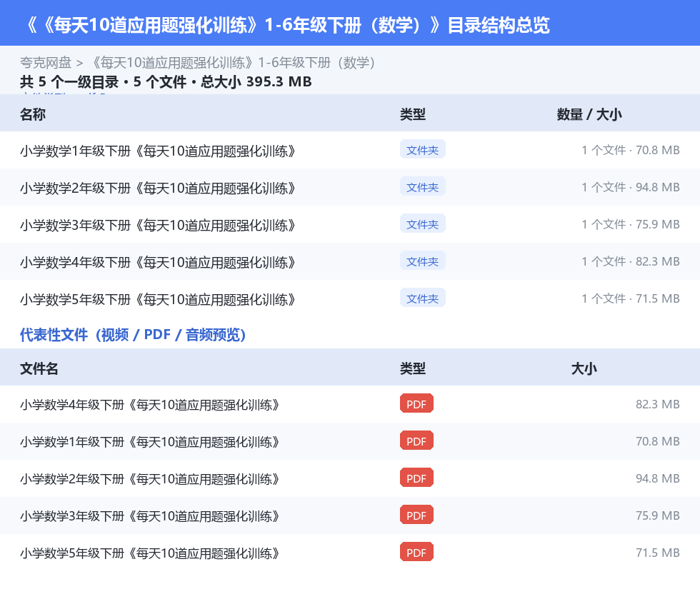Open folder 小学数学5年级下册 in directory list
The height and width of the screenshot is (594, 700).
click(x=158, y=299)
